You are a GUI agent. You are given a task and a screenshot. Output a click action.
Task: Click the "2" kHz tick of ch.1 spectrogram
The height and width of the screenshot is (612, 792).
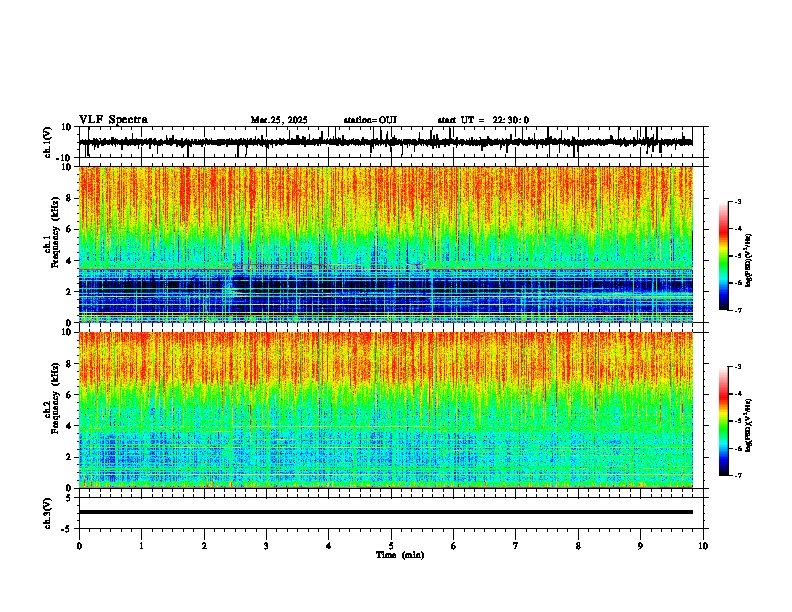[x=71, y=292]
